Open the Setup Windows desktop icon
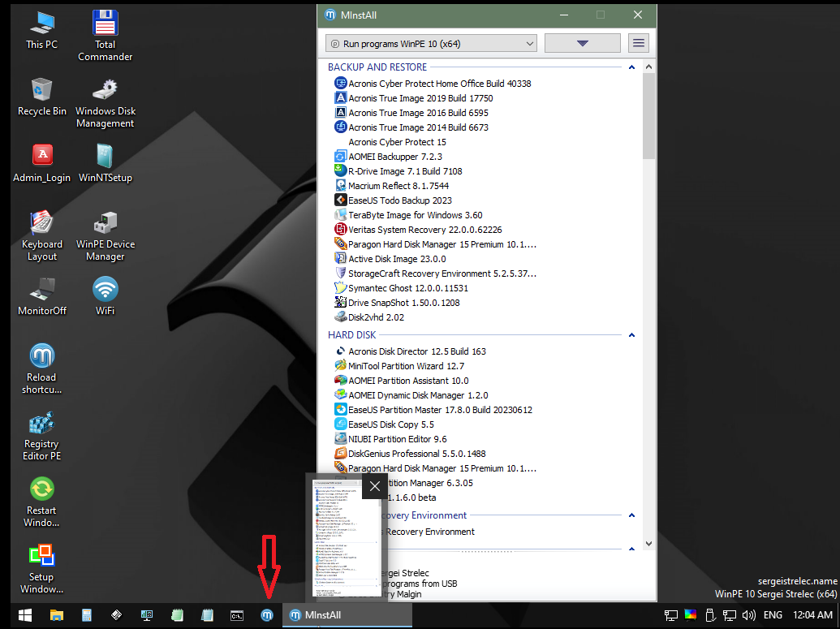The width and height of the screenshot is (840, 629). point(41,568)
